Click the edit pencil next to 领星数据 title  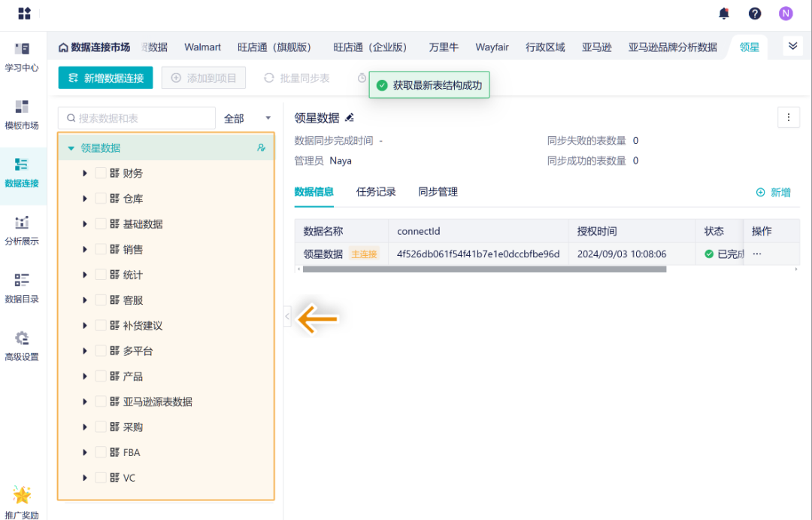click(350, 117)
